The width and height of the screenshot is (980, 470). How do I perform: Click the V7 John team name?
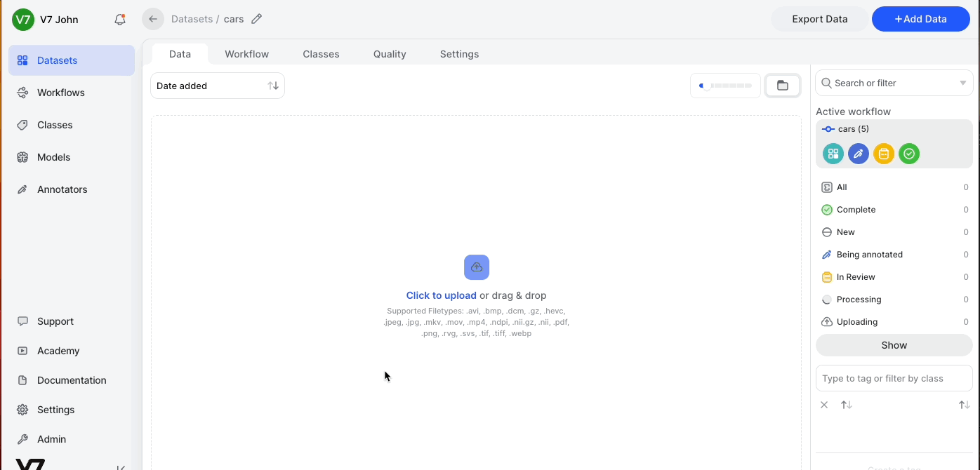point(59,20)
